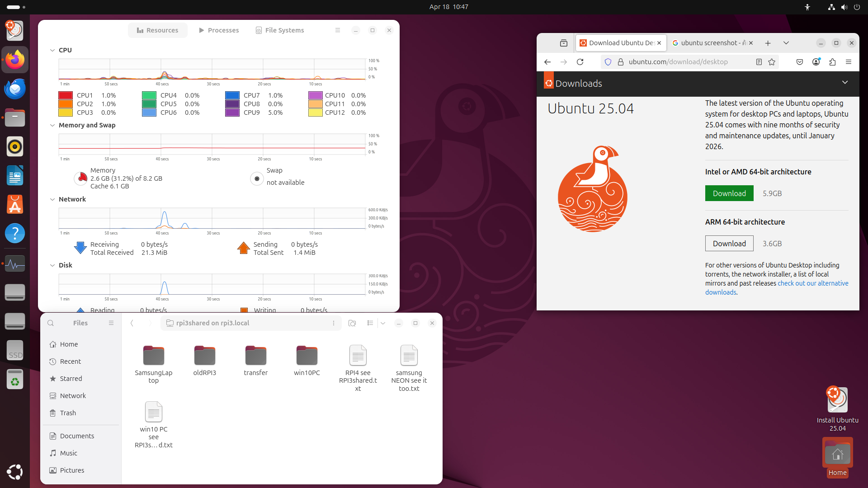
Task: Open Firefox from the Ubuntu dock
Action: tap(15, 60)
